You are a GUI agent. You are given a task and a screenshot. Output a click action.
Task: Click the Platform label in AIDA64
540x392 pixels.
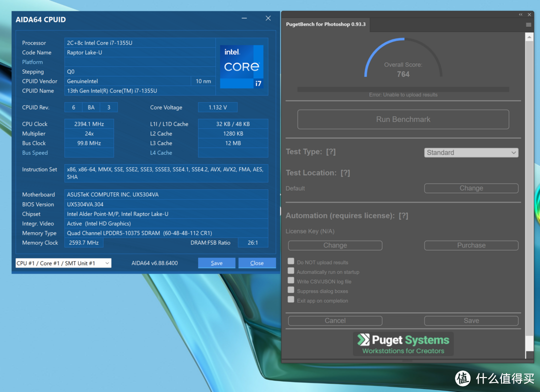click(32, 62)
